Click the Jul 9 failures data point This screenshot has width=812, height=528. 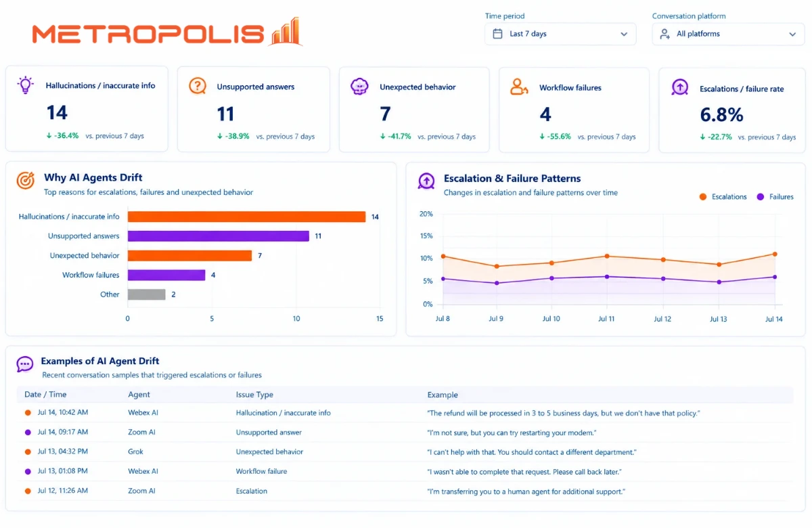[x=497, y=283]
